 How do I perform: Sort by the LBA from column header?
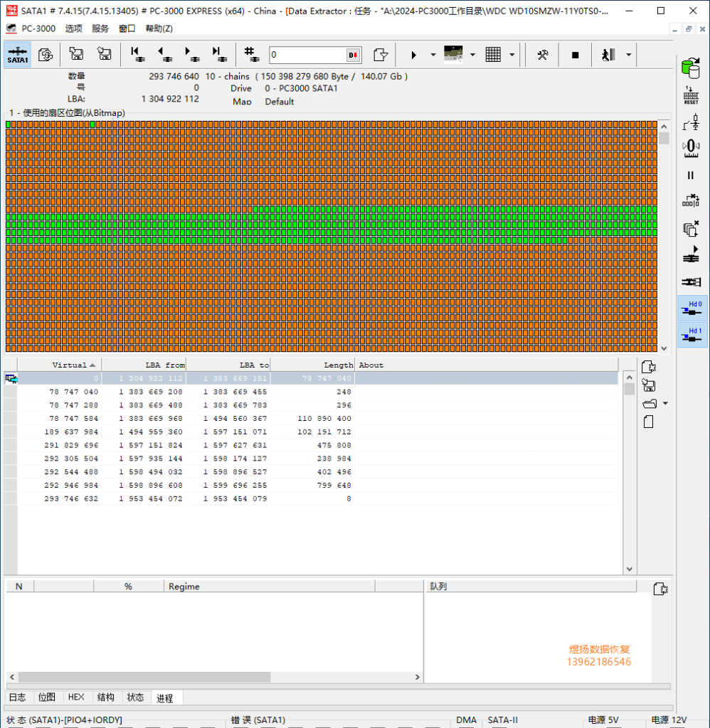144,365
